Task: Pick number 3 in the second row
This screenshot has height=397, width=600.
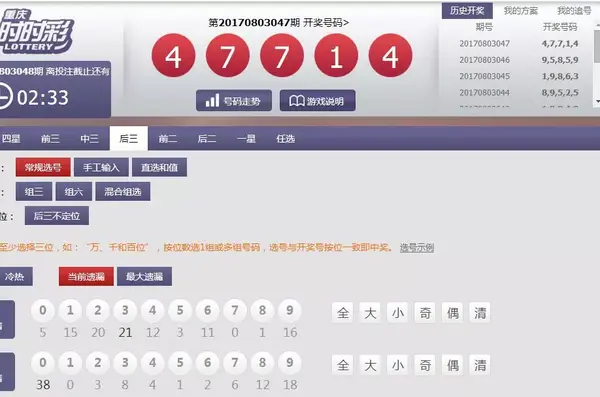Action: click(x=125, y=363)
